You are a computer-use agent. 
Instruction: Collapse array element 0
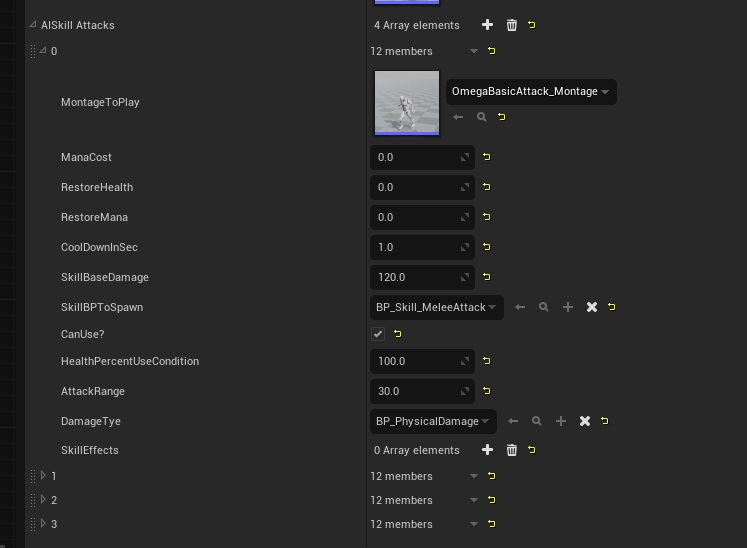(x=43, y=50)
